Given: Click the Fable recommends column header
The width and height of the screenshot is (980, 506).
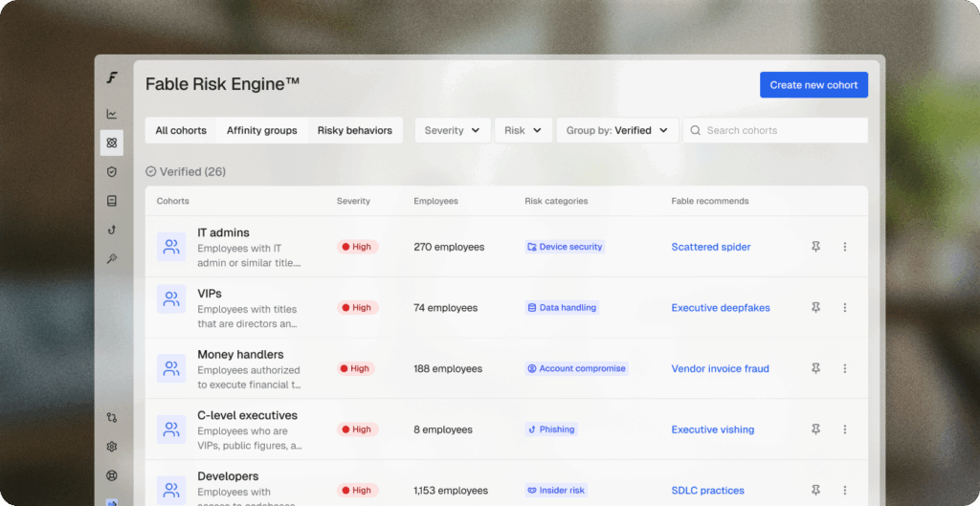Looking at the screenshot, I should (x=710, y=201).
